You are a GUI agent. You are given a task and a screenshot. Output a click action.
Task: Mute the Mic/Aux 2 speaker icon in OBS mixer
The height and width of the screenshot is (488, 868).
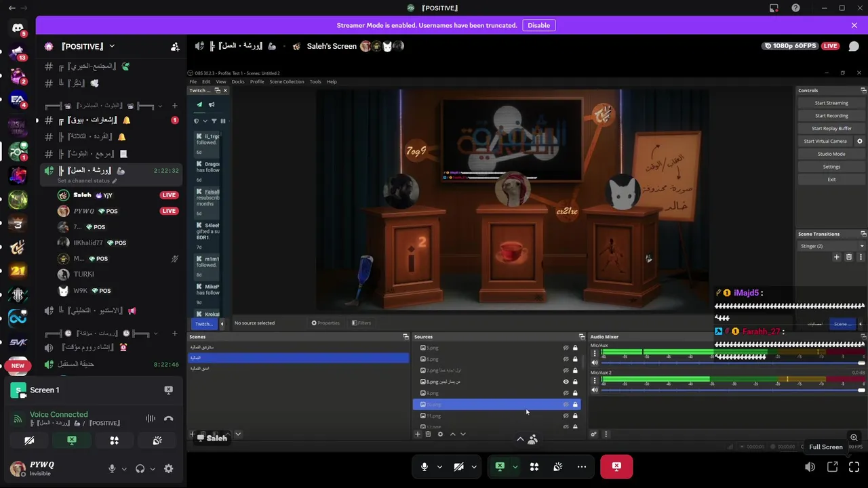[x=595, y=390]
